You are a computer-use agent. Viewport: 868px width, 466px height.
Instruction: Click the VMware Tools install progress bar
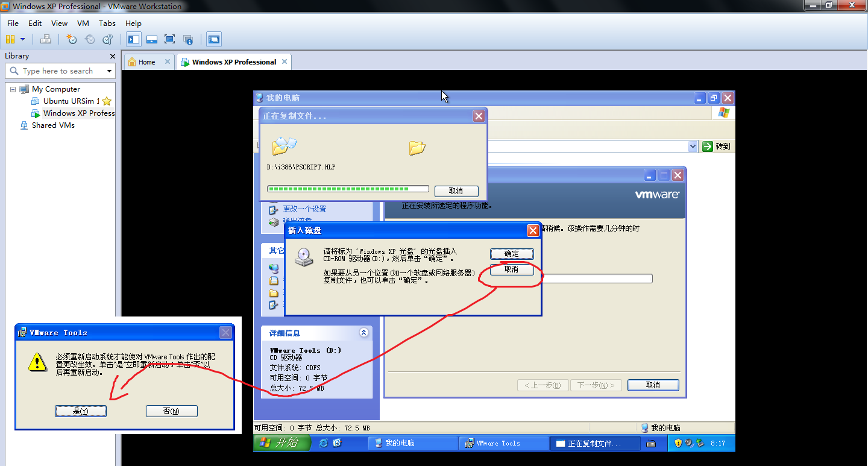pyautogui.click(x=597, y=279)
